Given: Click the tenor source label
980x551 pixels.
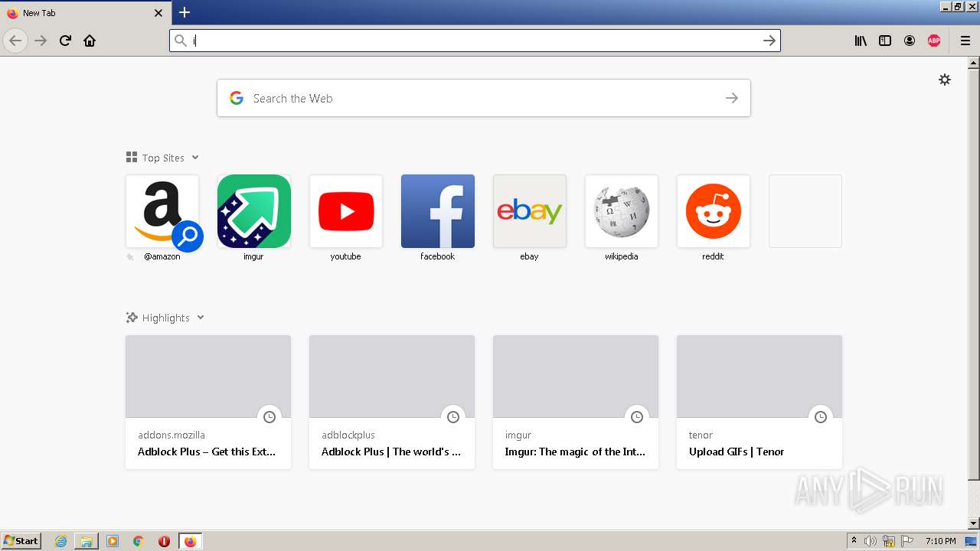Looking at the screenshot, I should pos(701,435).
